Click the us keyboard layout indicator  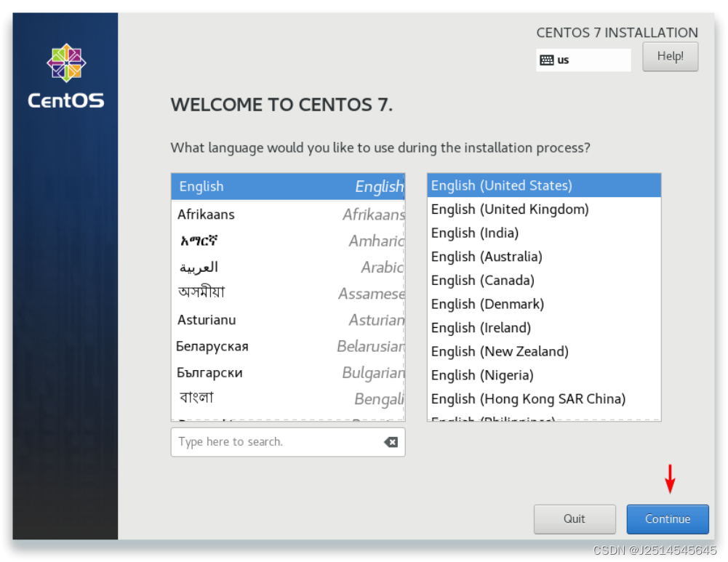(x=583, y=60)
